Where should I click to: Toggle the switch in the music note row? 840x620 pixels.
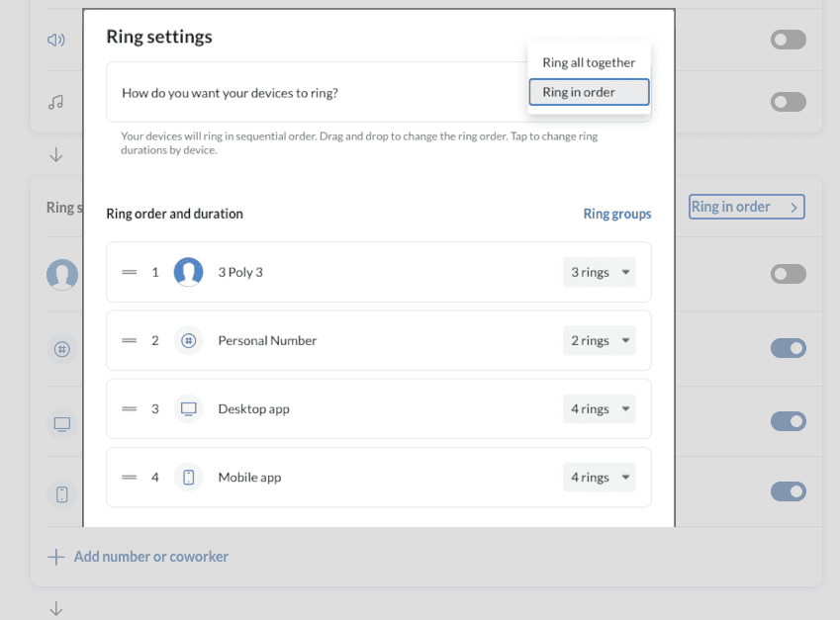click(x=788, y=102)
